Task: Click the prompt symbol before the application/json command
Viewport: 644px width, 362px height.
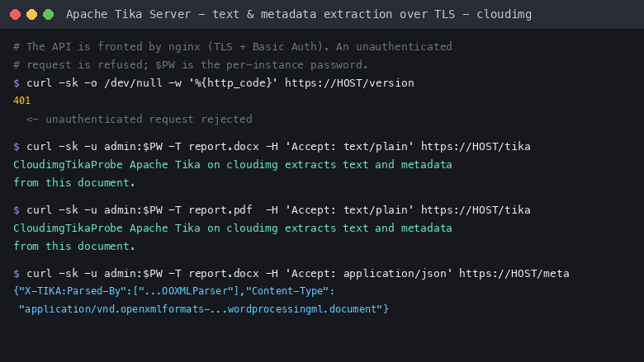Action: pyautogui.click(x=17, y=274)
